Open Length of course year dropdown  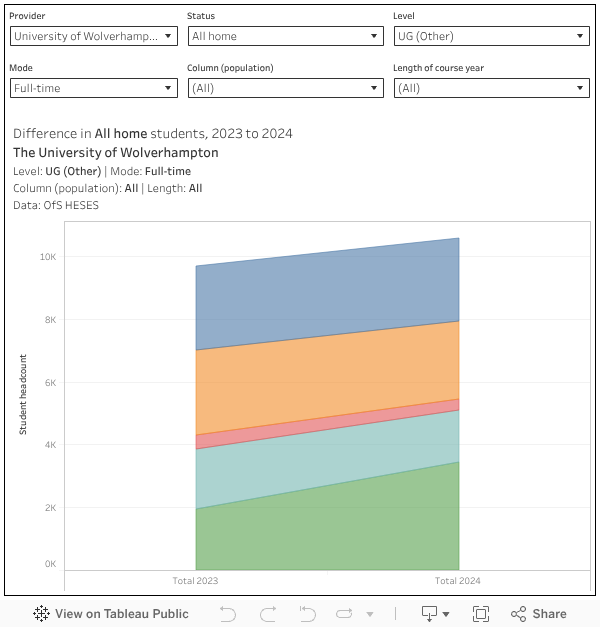pos(491,88)
